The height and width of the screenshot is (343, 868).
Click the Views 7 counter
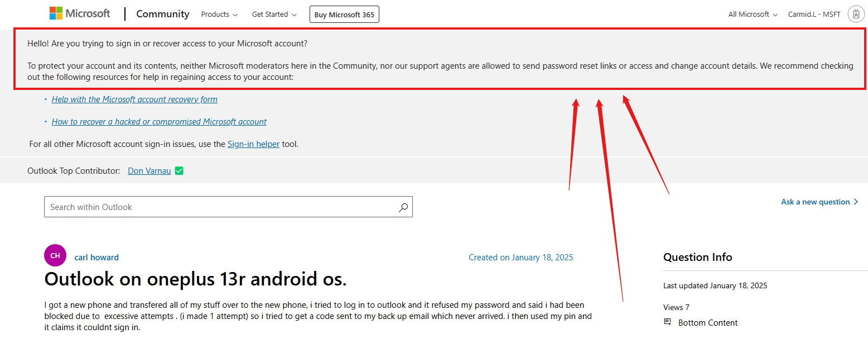click(676, 307)
